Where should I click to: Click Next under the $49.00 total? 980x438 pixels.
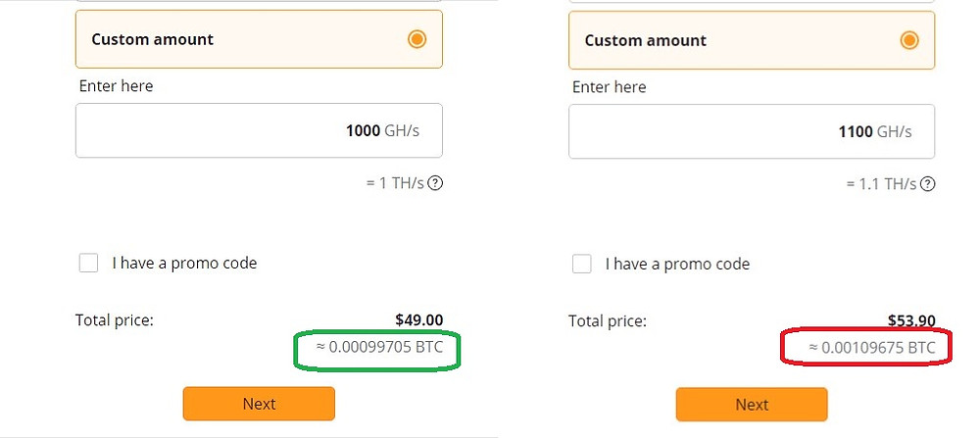pyautogui.click(x=259, y=404)
